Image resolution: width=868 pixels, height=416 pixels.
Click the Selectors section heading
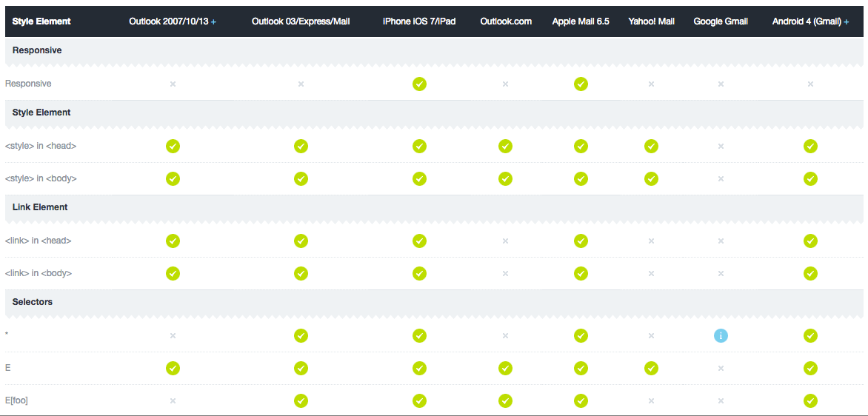point(32,301)
